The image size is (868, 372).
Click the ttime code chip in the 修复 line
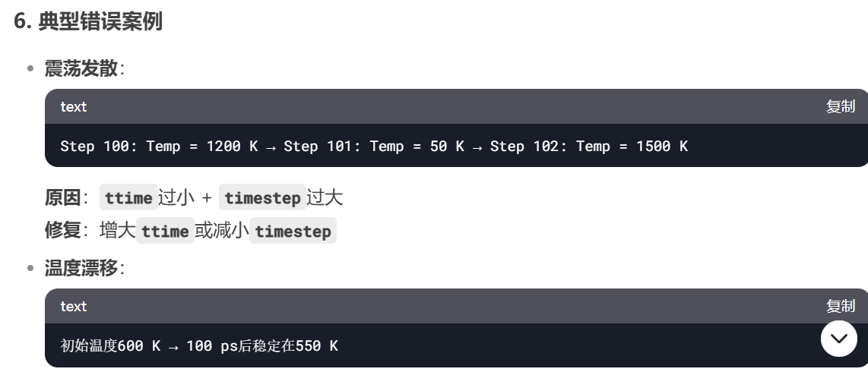(x=165, y=231)
